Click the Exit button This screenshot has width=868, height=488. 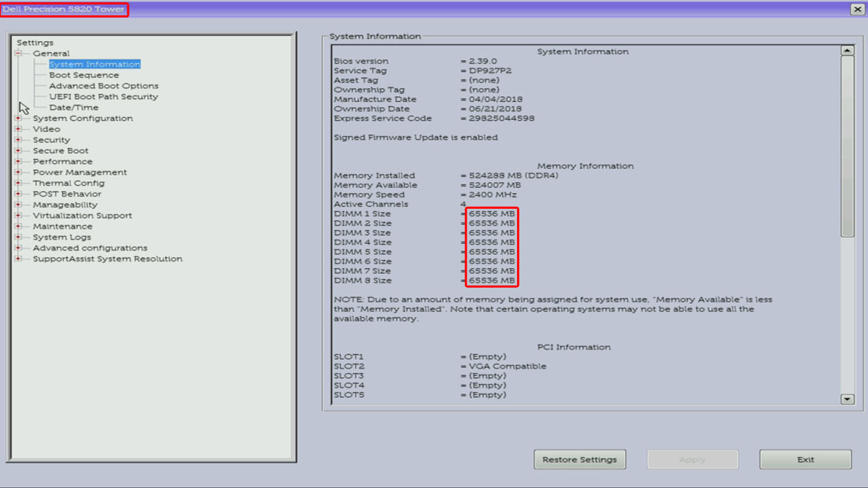[805, 459]
